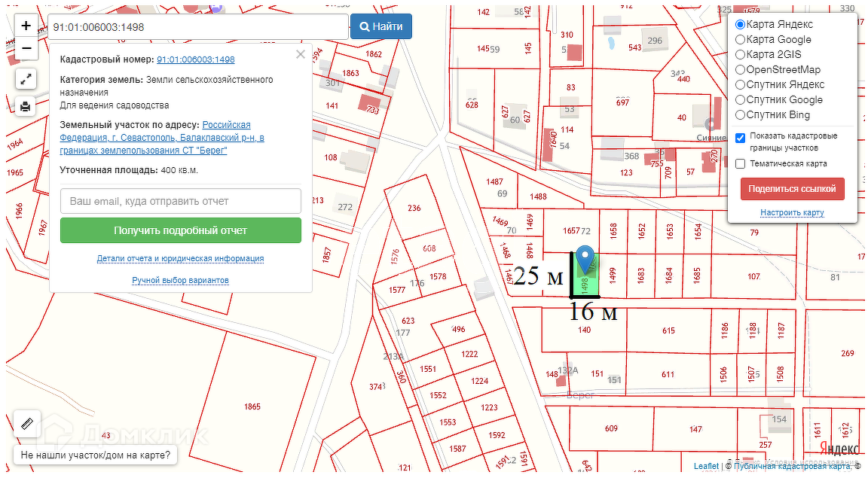868x478 pixels.
Task: Focus the cadastral number search field
Action: [197, 26]
